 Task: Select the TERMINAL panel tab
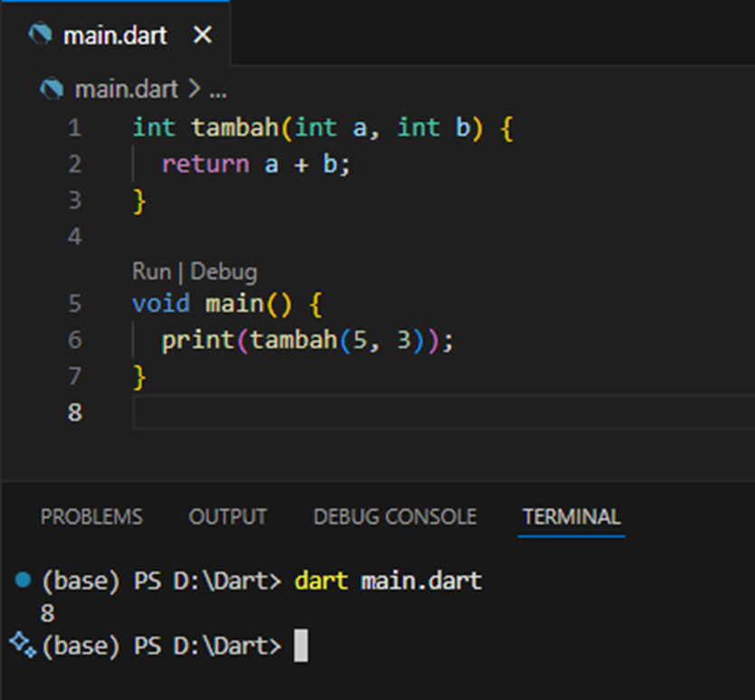pos(571,516)
